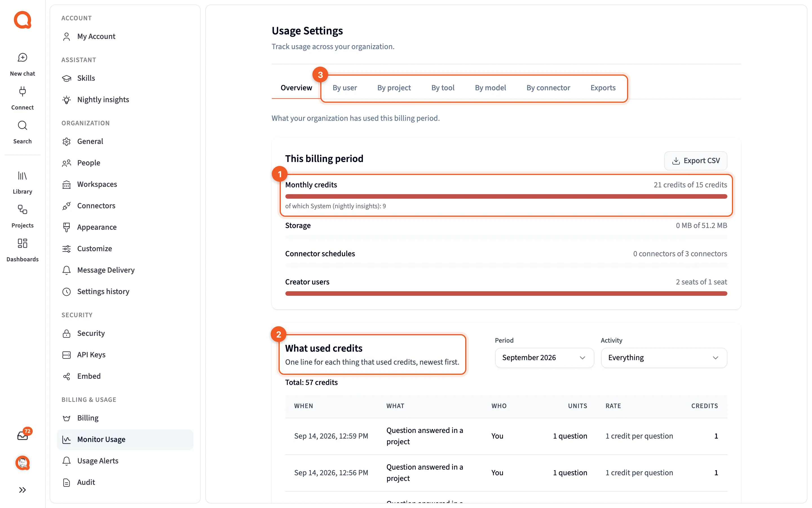Switch to the By user tab

[x=345, y=88]
